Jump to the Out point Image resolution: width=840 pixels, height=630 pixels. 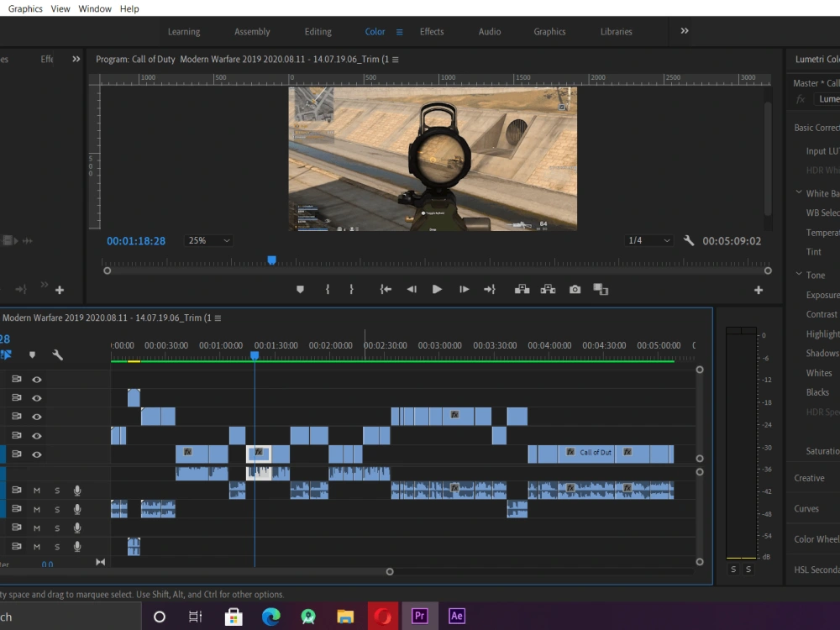tap(490, 290)
